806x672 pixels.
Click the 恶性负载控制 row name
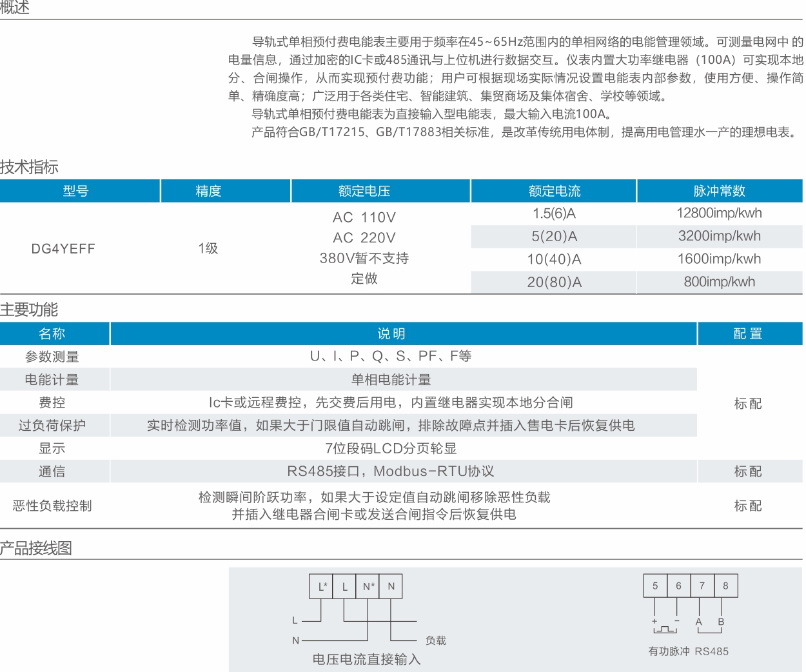[x=52, y=506]
